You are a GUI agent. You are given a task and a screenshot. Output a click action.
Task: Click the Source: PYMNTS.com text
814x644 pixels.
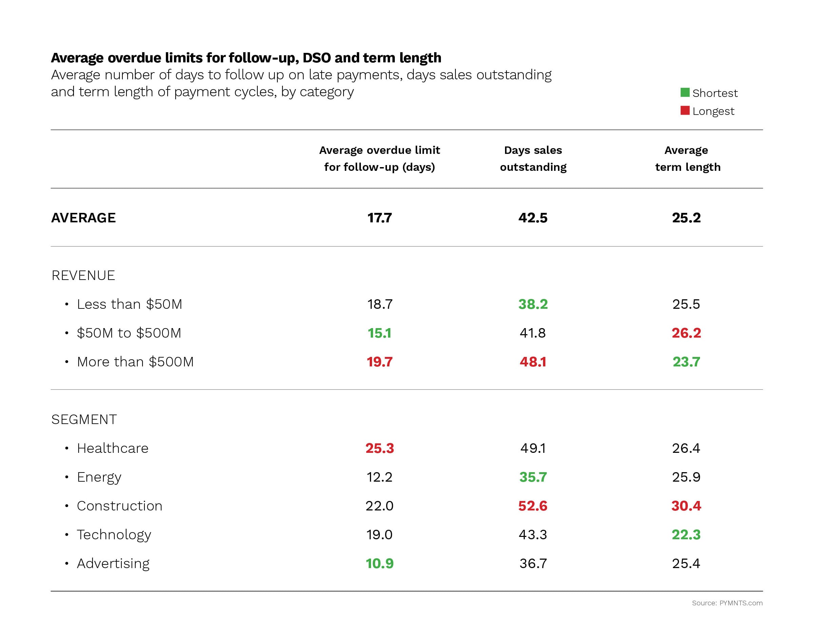(727, 603)
